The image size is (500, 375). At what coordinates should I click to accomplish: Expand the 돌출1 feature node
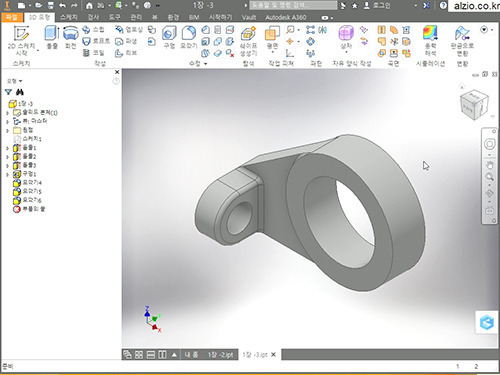coord(7,148)
